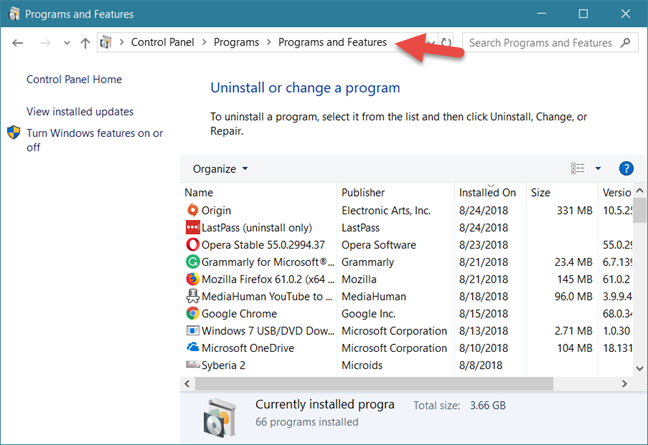
Task: Click the address bar location icon
Action: (106, 43)
